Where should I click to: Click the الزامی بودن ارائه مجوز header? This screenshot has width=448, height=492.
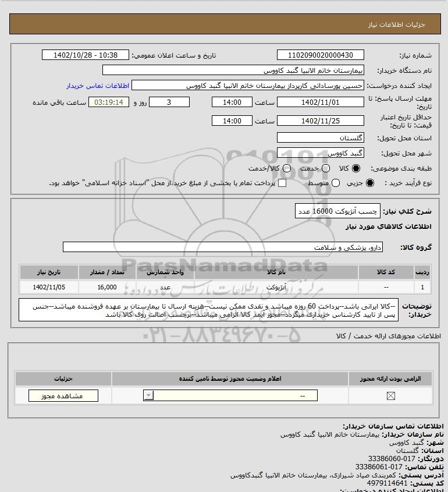point(390,378)
